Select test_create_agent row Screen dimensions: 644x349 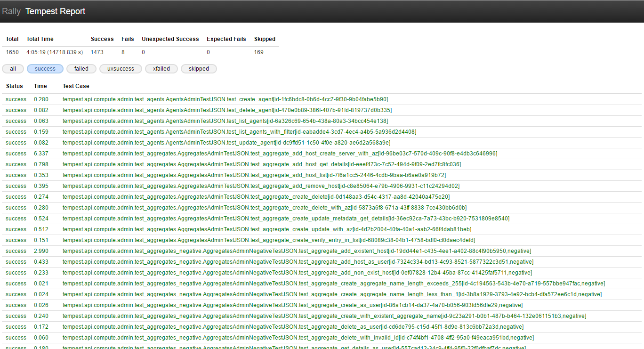point(322,99)
